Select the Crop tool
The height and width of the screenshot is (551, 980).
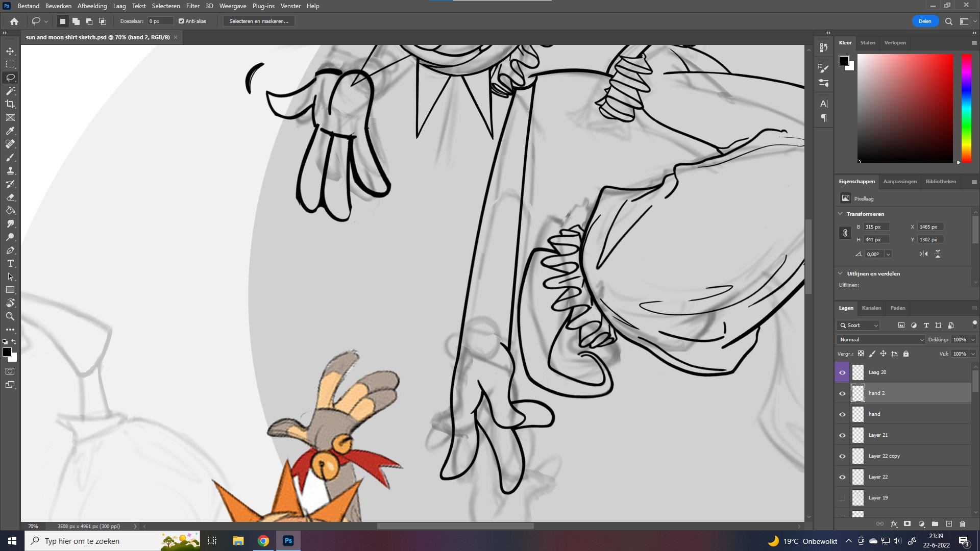[10, 104]
